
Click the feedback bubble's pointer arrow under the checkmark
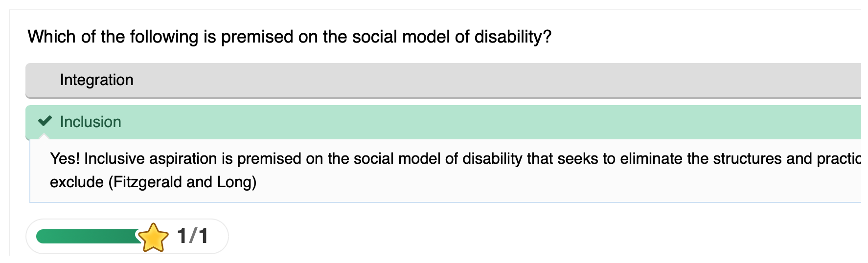pyautogui.click(x=45, y=136)
